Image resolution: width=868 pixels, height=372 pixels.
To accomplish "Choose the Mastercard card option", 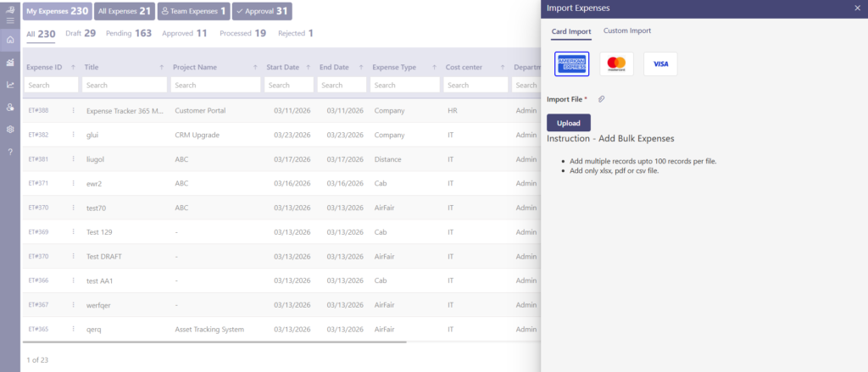I will coord(616,64).
